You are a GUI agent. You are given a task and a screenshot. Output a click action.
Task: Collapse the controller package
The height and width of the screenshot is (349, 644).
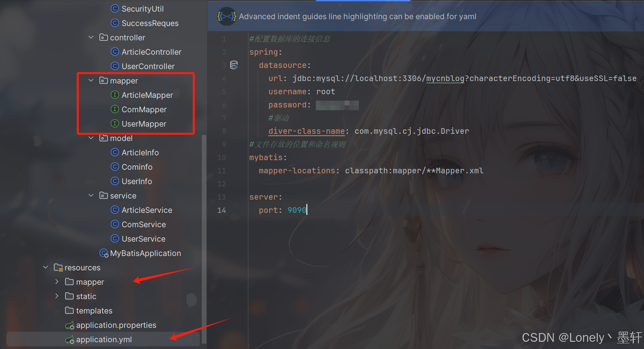91,37
